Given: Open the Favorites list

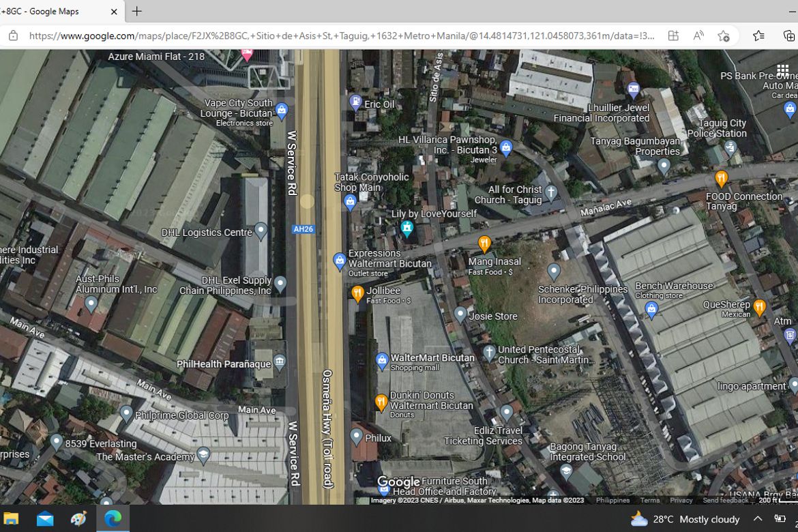Looking at the screenshot, I should (x=758, y=35).
